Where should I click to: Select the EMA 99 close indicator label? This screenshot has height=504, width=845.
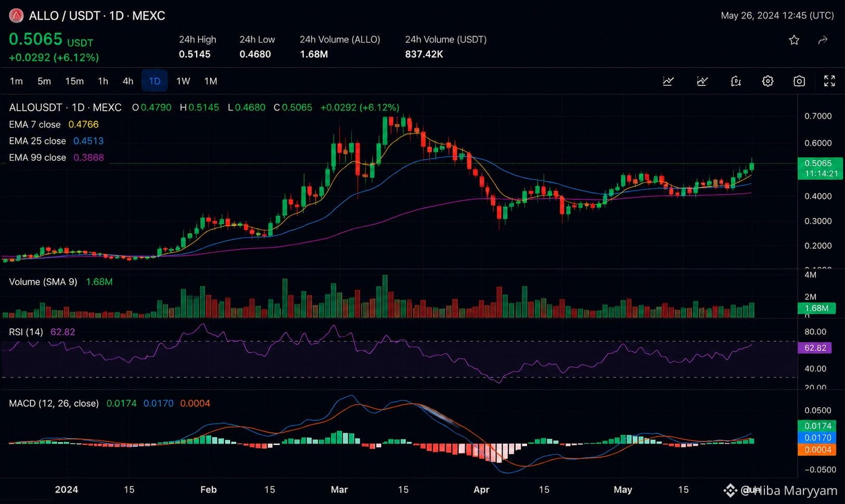click(x=37, y=158)
